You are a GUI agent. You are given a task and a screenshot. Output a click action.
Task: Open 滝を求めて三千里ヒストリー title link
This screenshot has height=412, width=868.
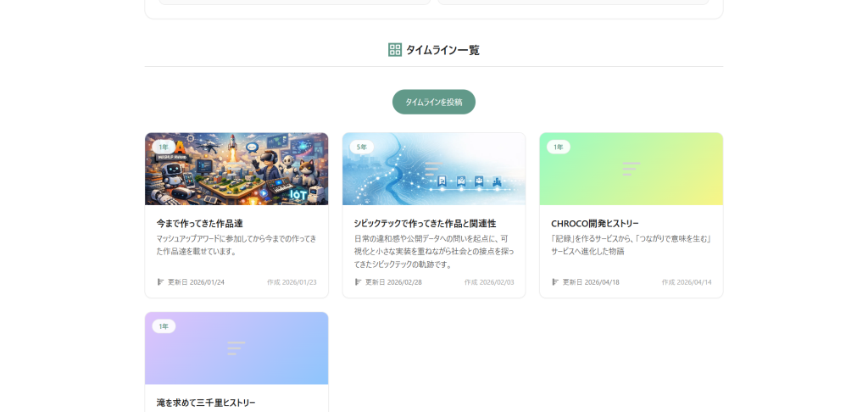[206, 403]
